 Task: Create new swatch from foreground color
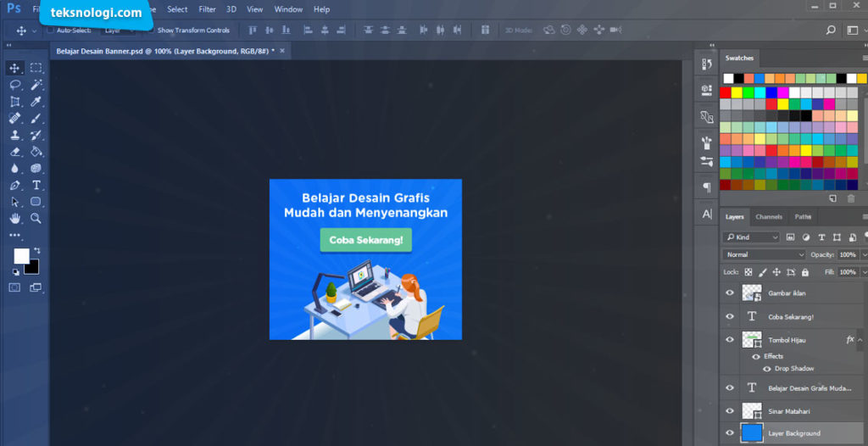[x=833, y=198]
